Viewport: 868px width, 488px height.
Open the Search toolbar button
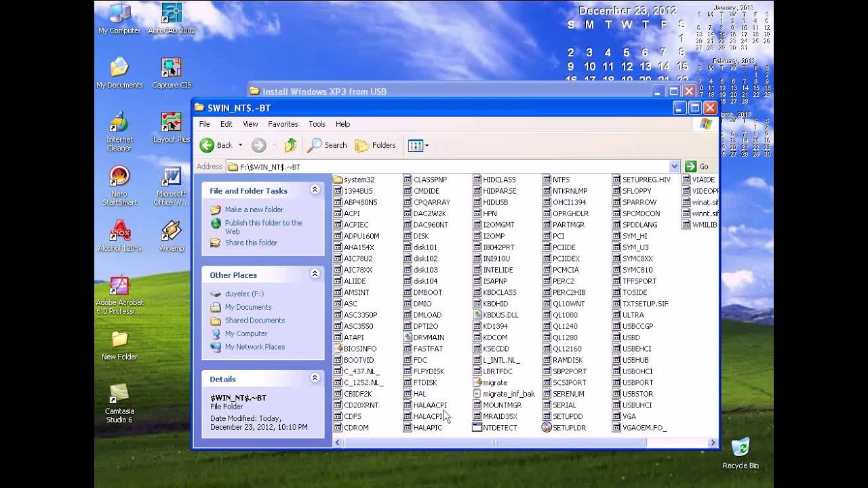[x=327, y=145]
